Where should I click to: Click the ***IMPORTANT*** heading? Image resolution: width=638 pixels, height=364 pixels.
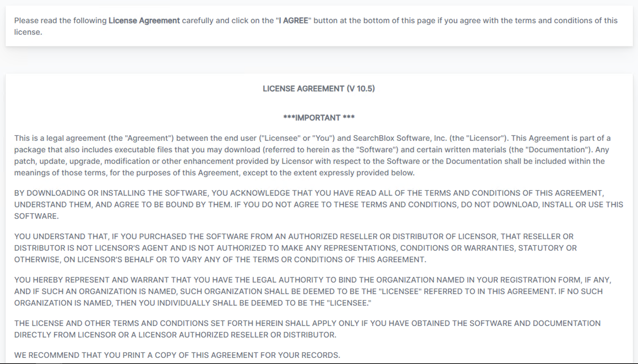319,118
